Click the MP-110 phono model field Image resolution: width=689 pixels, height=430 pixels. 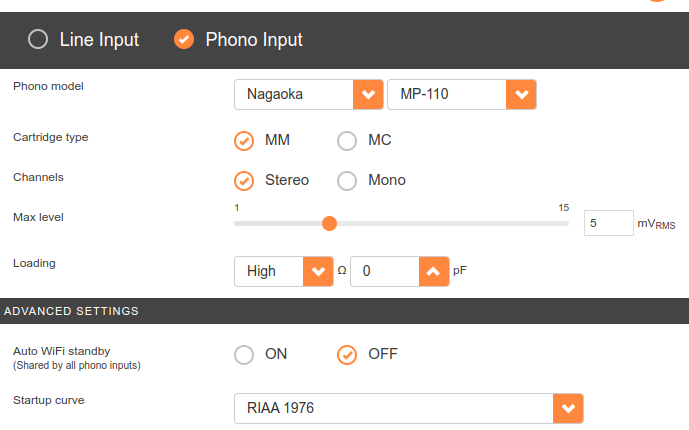click(446, 95)
